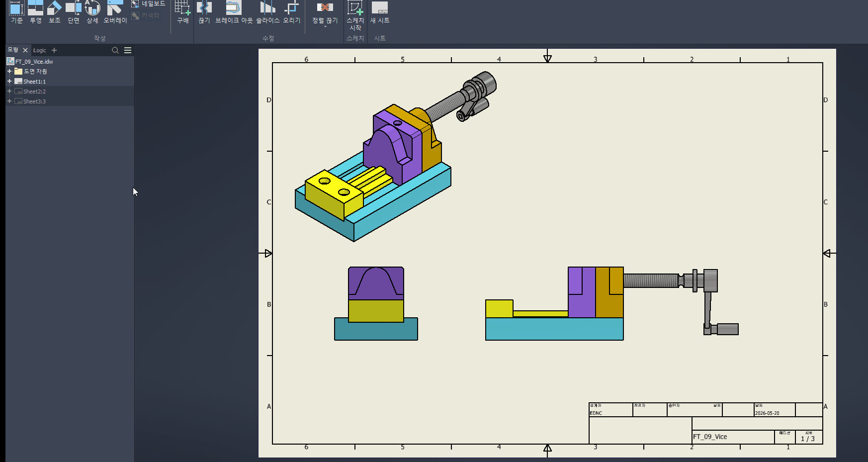Screen dimensions: 868x462
Task: Choose the 브레이크 아웃 break out tool
Action: tap(234, 12)
